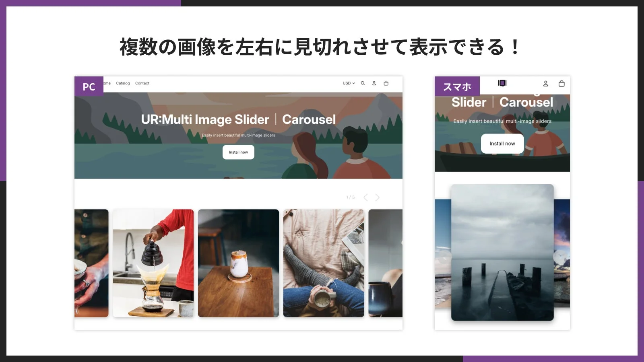644x362 pixels.
Task: Click Install now on the smartphone banner
Action: tap(502, 143)
